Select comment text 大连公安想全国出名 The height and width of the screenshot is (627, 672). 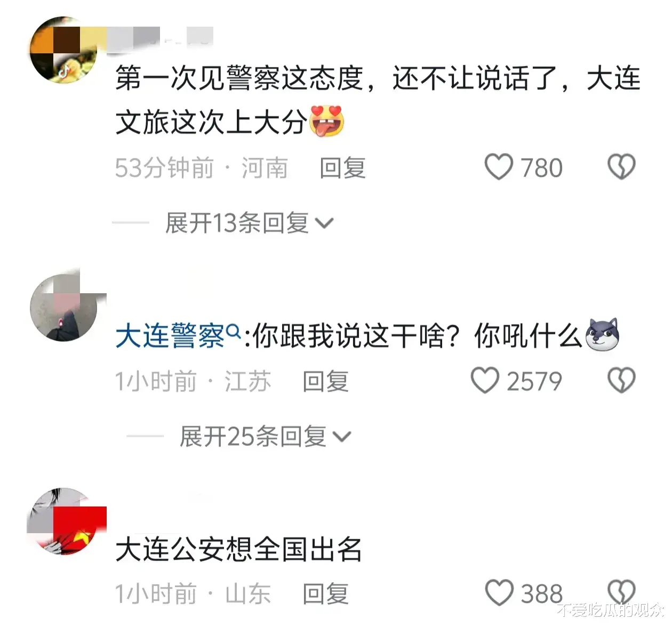[x=238, y=550]
